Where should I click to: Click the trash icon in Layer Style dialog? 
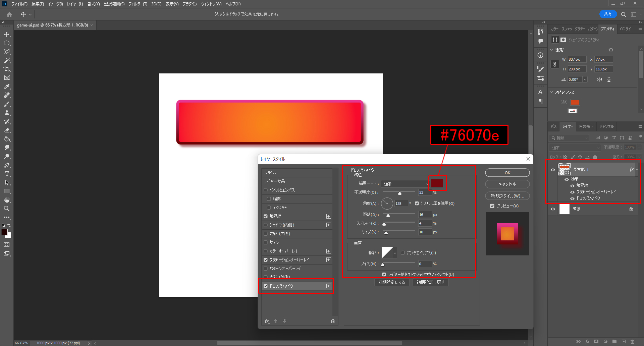333,321
